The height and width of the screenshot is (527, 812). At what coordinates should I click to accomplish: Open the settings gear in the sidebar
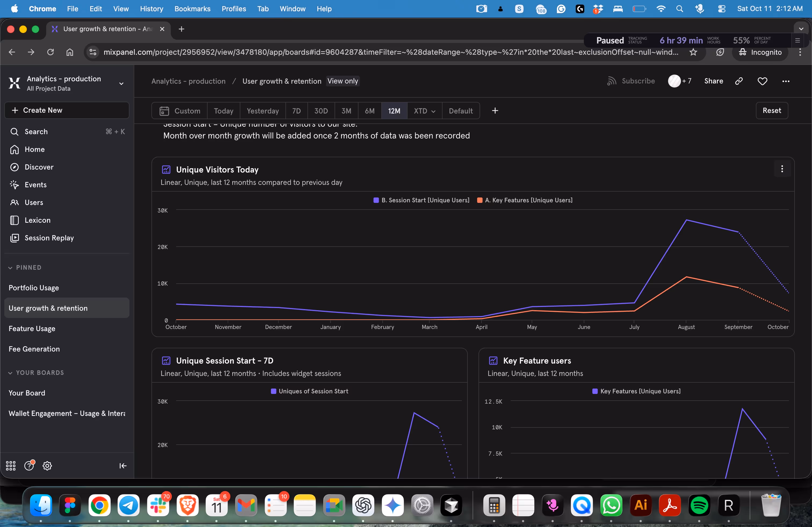point(47,466)
